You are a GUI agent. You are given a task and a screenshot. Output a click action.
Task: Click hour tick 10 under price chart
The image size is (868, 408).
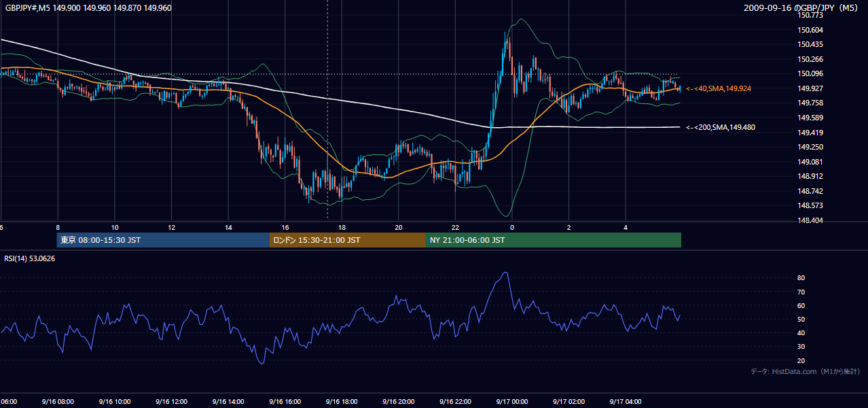(x=115, y=228)
